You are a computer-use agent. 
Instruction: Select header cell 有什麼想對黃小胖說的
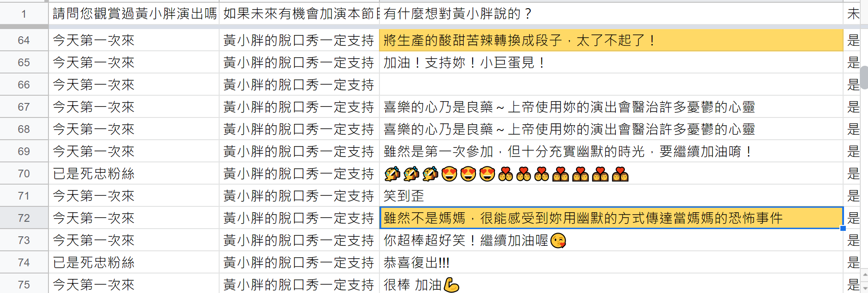click(x=611, y=14)
